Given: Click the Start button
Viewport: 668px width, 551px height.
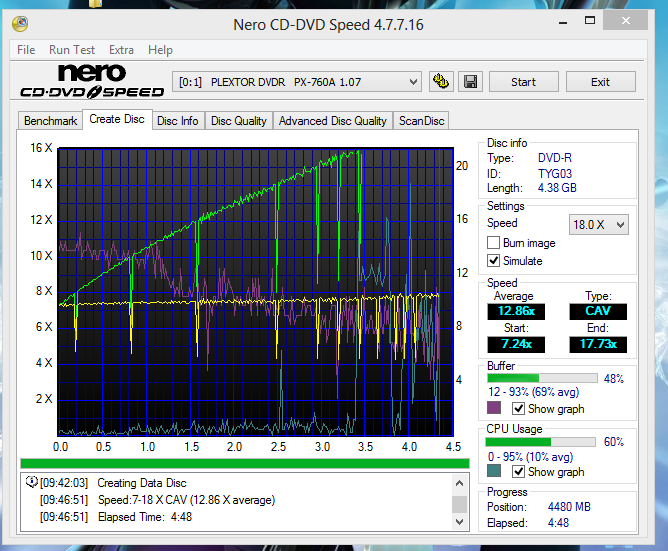Looking at the screenshot, I should pos(524,82).
